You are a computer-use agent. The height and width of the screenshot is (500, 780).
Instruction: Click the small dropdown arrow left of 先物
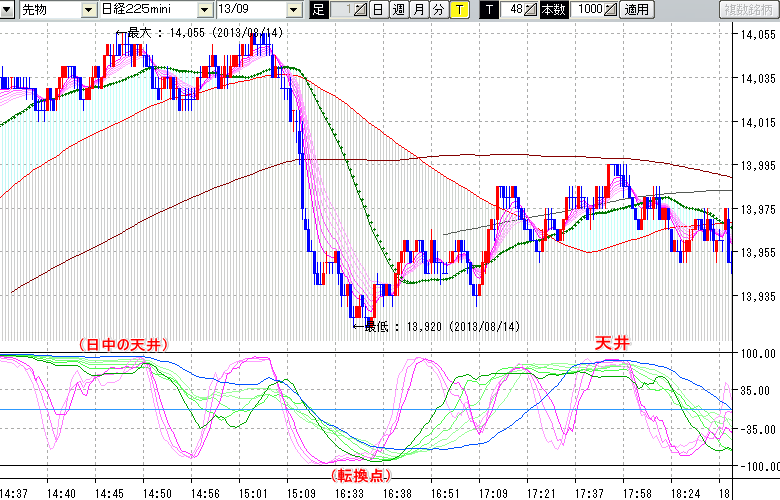(x=8, y=10)
